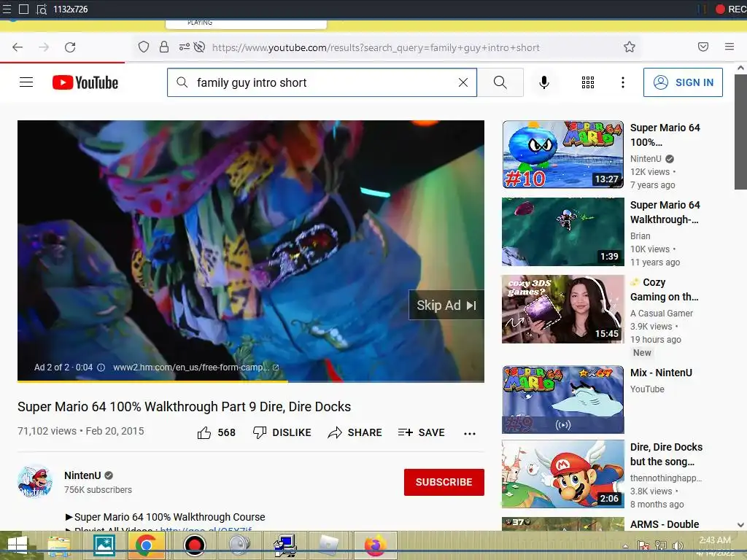Click the page scrollbar down arrow
The height and width of the screenshot is (560, 747).
point(740,525)
